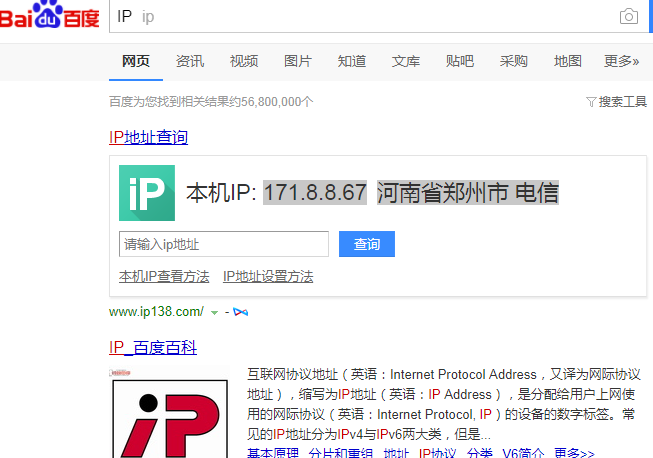Open IP地址设置方法 link
The height and width of the screenshot is (458, 653).
tap(268, 276)
